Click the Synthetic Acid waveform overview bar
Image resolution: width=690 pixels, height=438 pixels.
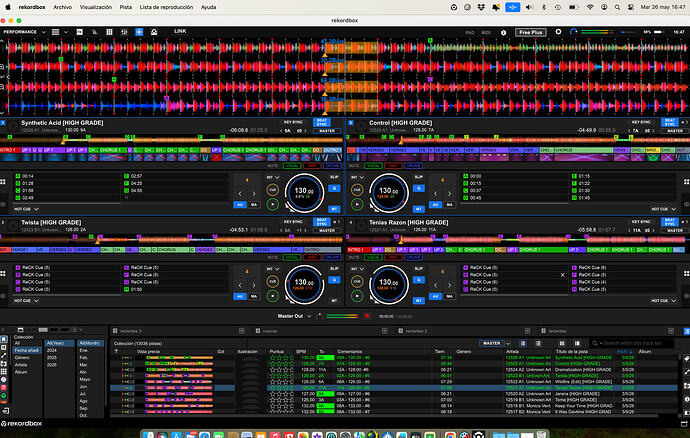pyautogui.click(x=172, y=140)
